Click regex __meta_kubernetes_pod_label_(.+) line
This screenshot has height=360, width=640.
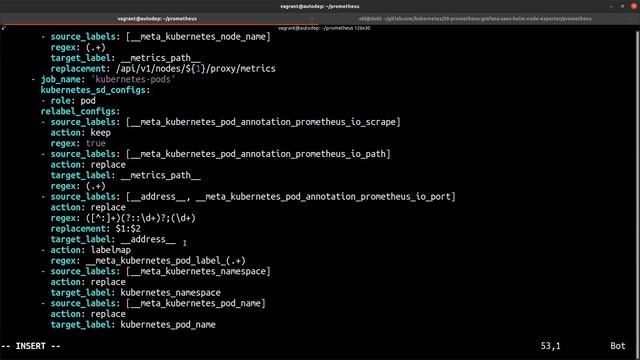pyautogui.click(x=148, y=260)
